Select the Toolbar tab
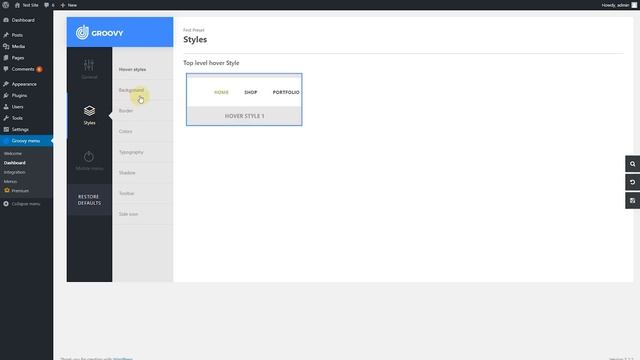Screen dimensions: 640x360 coord(143,193)
